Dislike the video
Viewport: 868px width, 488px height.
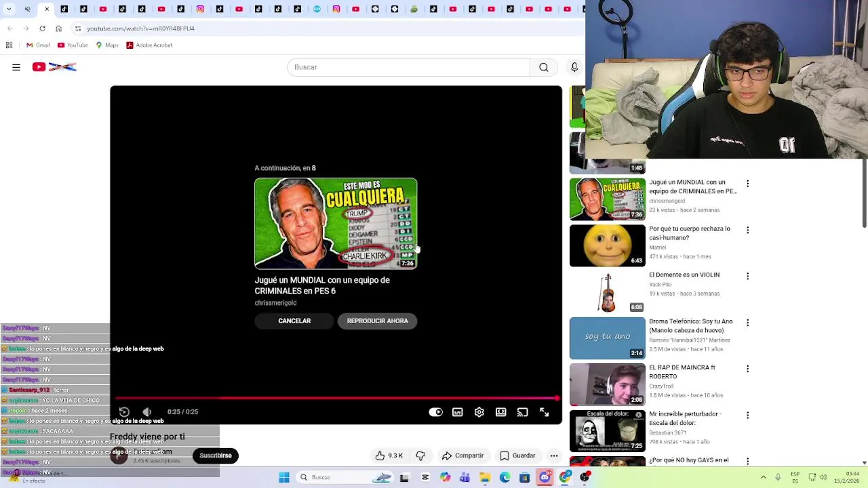420,455
